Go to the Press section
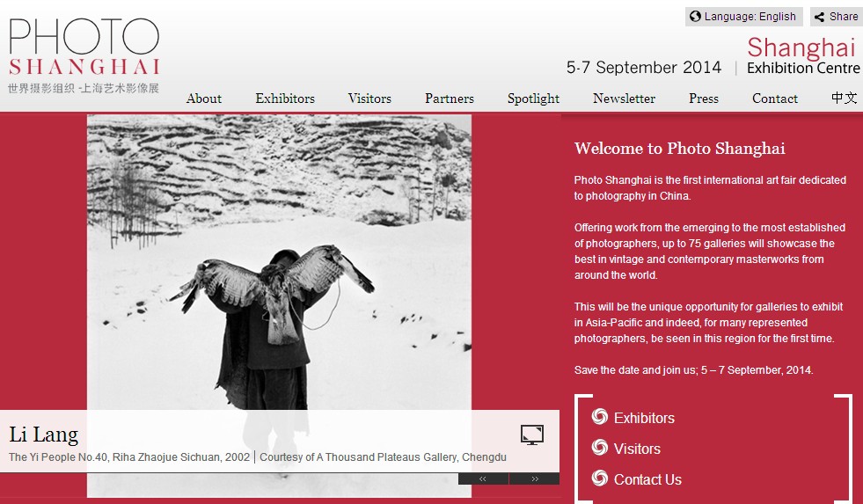Viewport: 863px width, 504px height. pos(704,99)
